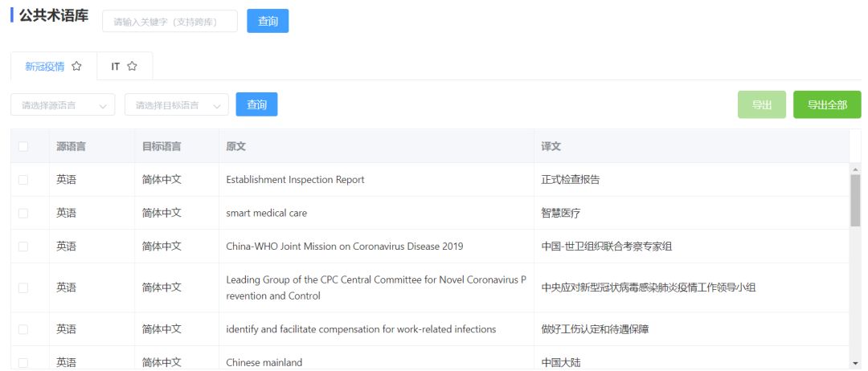Toggle the select-all checkbox in table header

pyautogui.click(x=23, y=146)
